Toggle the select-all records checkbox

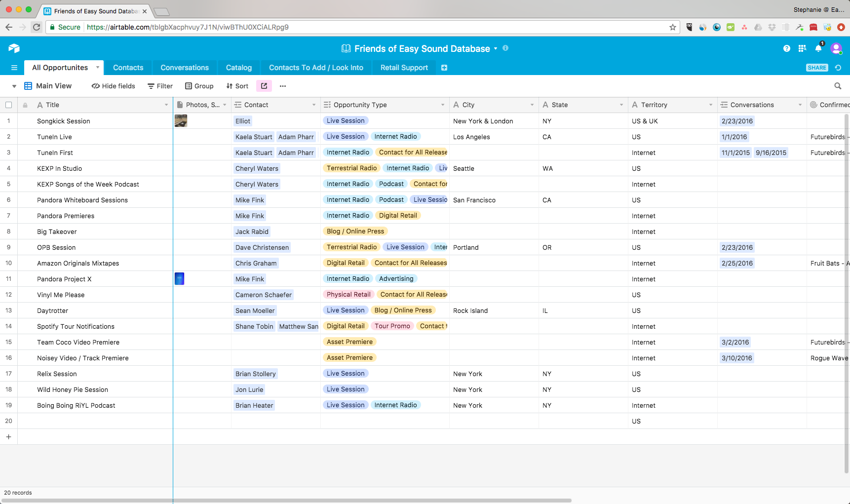pos(8,105)
